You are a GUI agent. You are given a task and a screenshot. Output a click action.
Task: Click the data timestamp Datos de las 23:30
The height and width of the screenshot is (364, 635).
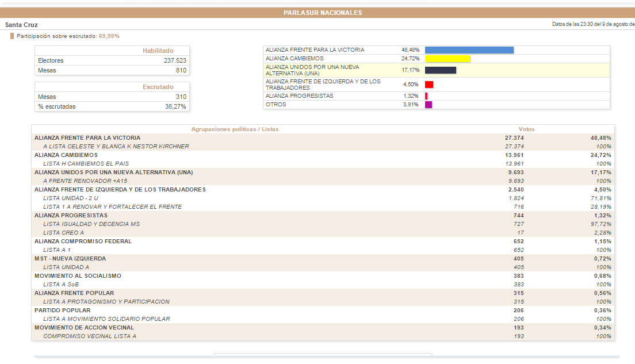(593, 24)
